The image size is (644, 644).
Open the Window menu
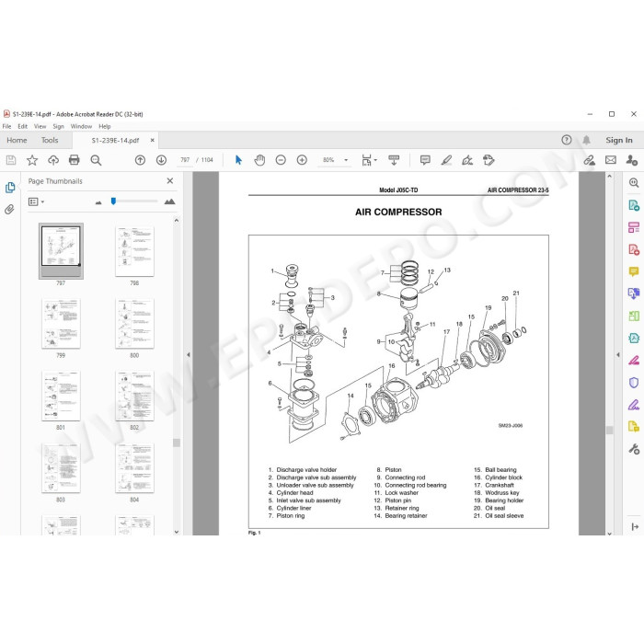[x=81, y=127]
